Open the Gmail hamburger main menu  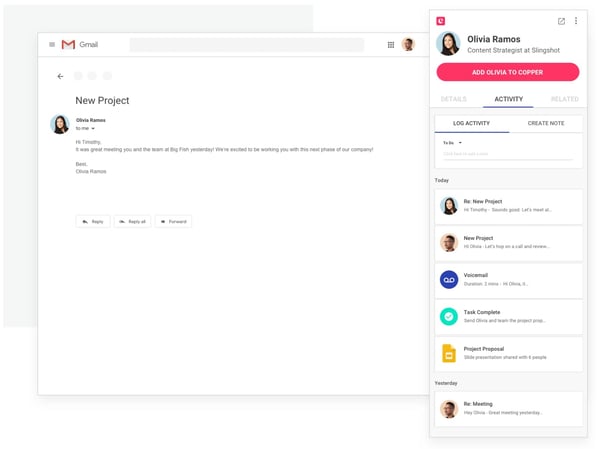52,45
